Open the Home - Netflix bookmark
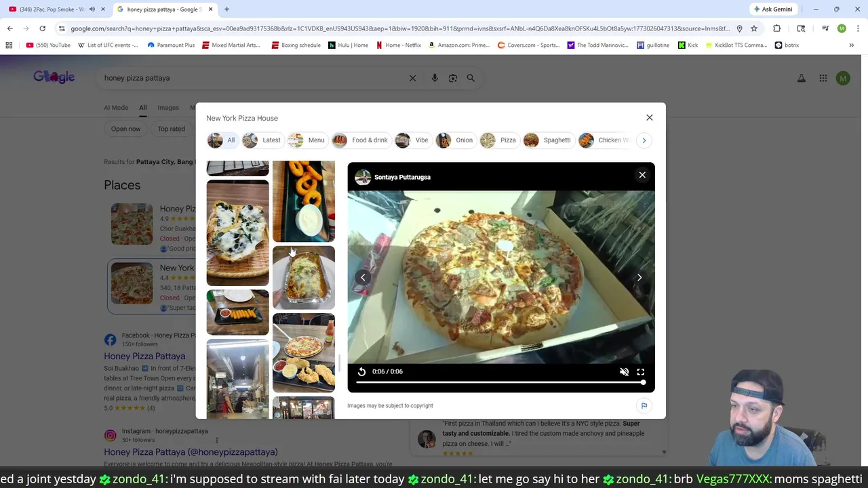The width and height of the screenshot is (868, 488). tap(398, 45)
